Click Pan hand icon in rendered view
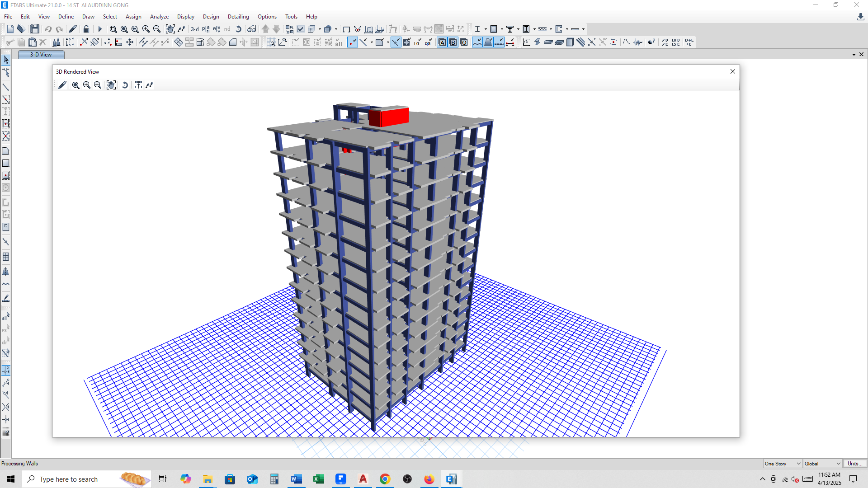The image size is (868, 488). [x=111, y=85]
